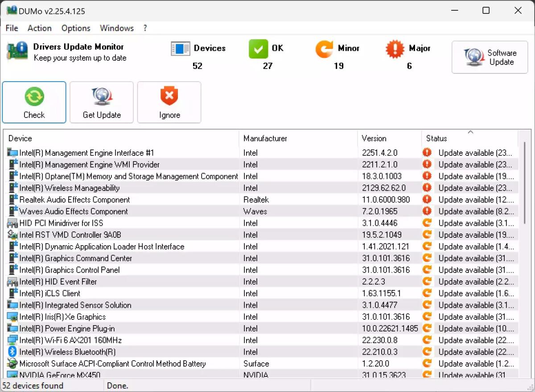Viewport: 535px width, 392px height.
Task: Click the Ignore red X shield icon
Action: click(x=169, y=95)
